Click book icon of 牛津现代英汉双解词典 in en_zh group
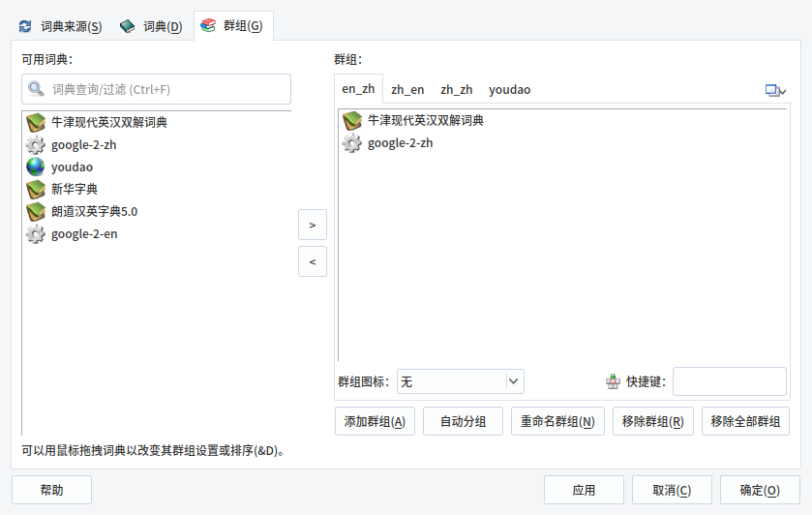812x515 pixels. coord(352,121)
